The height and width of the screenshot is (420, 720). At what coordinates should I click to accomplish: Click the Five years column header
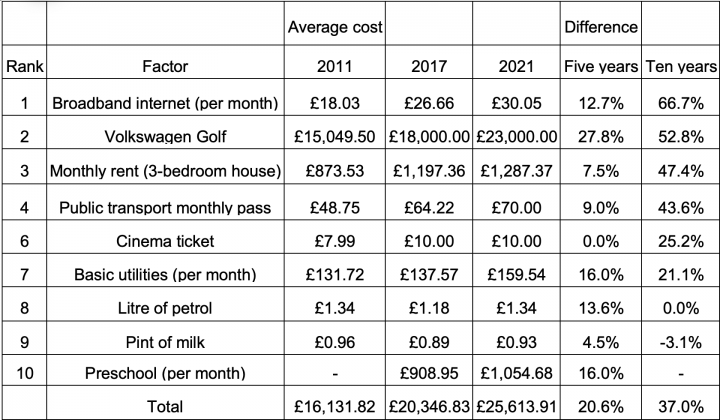coord(601,62)
